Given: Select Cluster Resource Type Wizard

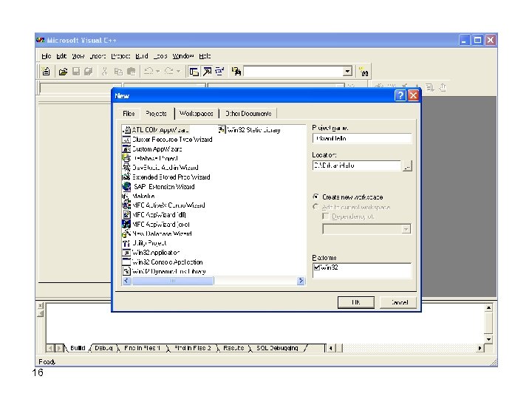Looking at the screenshot, I should 167,140.
